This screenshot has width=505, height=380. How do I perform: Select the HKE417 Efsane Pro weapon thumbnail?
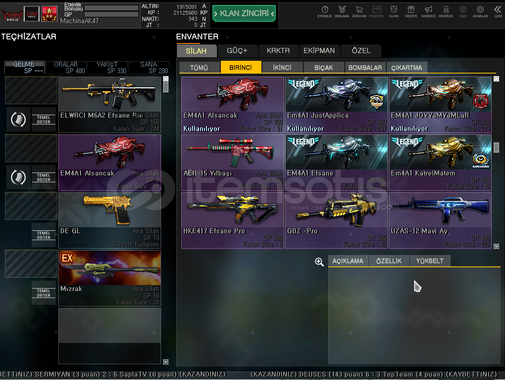[x=232, y=220]
